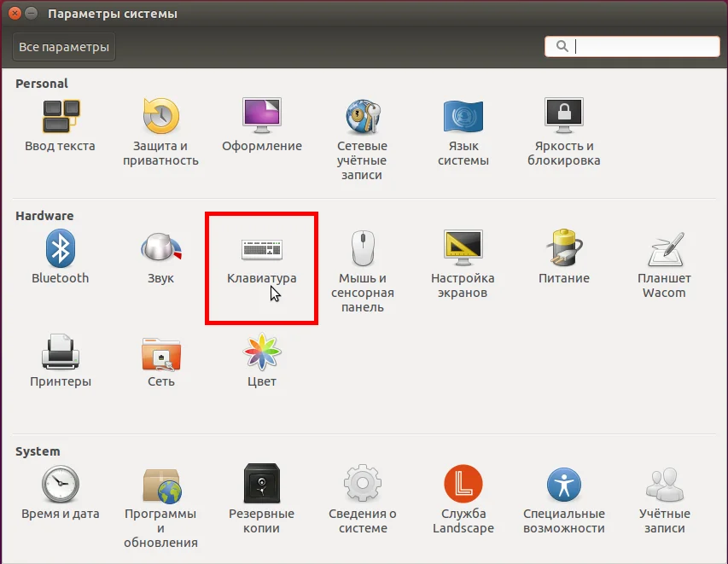Click the Язык системы text label

click(x=463, y=154)
